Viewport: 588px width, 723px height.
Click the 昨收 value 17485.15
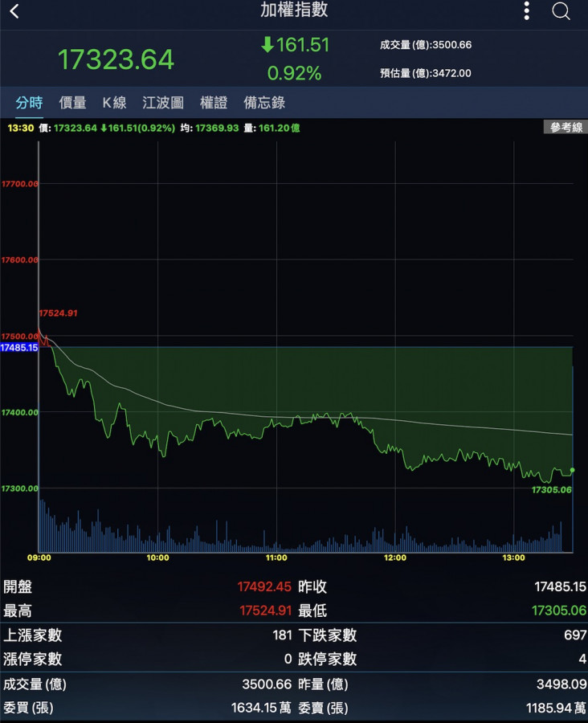tap(561, 586)
